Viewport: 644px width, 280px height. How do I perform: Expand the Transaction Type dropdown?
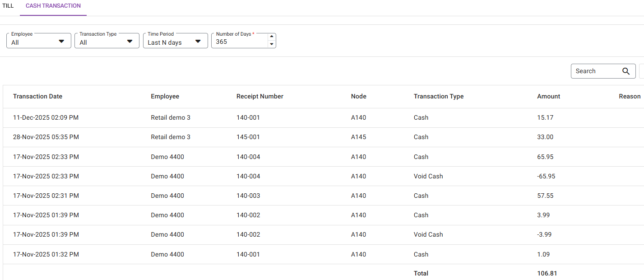[x=107, y=42]
